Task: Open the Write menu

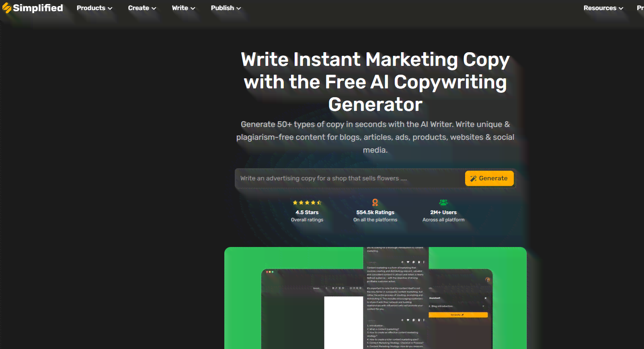Action: (183, 8)
